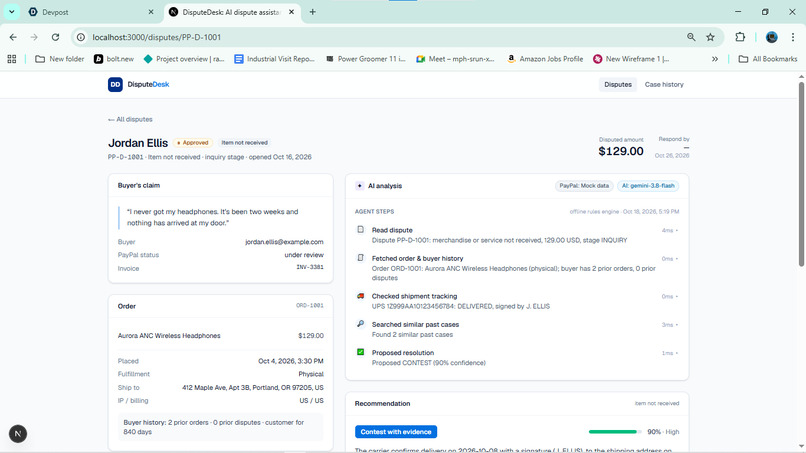The width and height of the screenshot is (806, 453).
Task: Open the bolt.new bookmark
Action: point(114,59)
